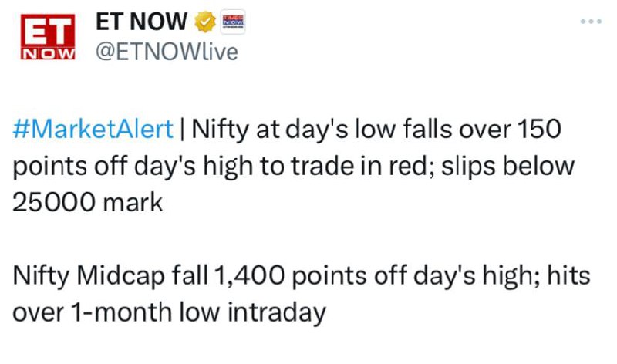Click the word "intraday"
This screenshot has width=617, height=364.
[x=277, y=313]
